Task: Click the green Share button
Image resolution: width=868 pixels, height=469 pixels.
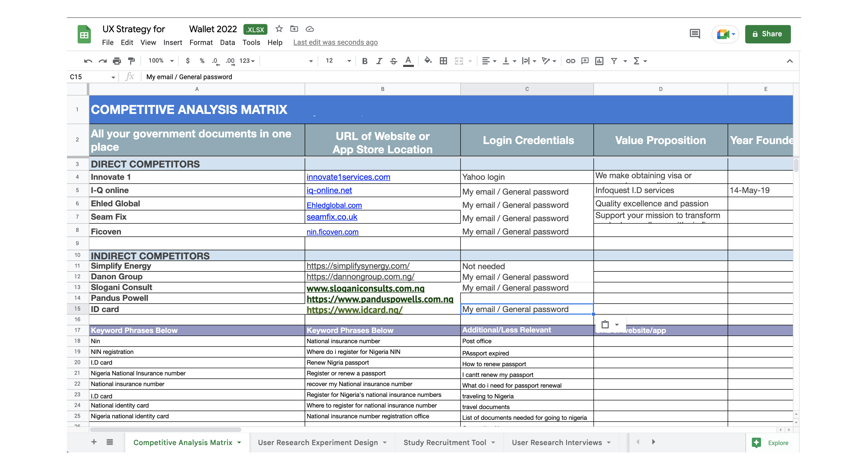Action: coord(768,34)
